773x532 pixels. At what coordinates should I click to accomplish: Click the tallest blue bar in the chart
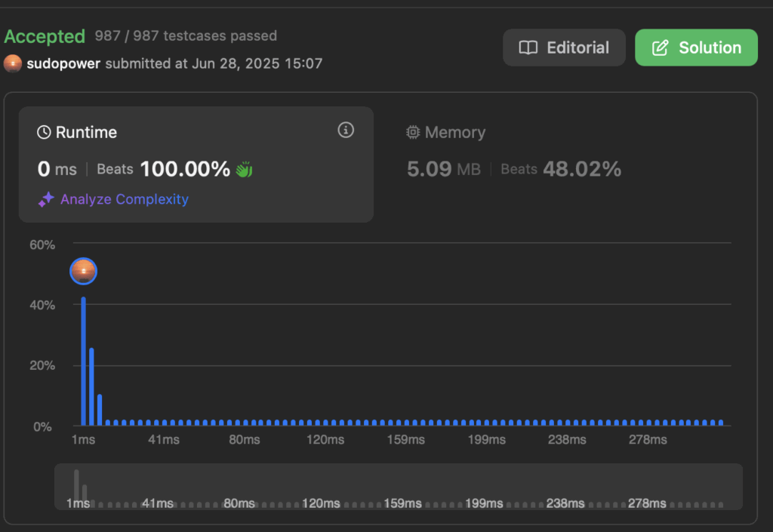click(83, 361)
